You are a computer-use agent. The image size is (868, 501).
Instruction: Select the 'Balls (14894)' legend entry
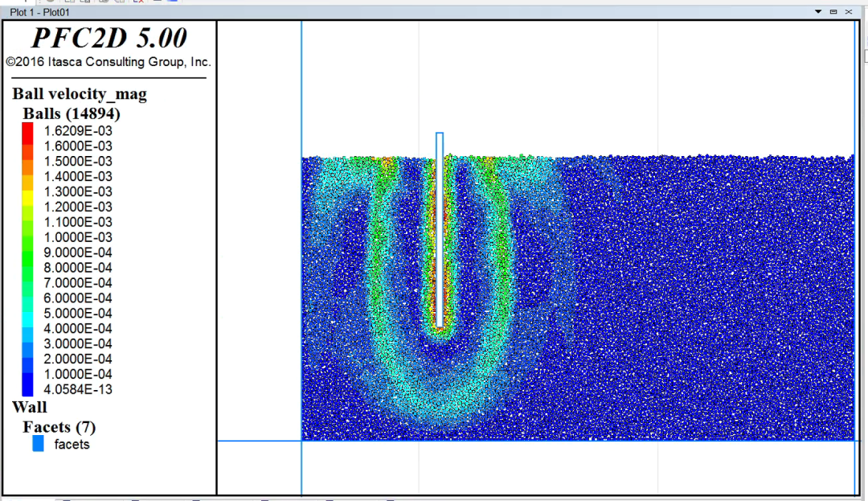coord(72,113)
